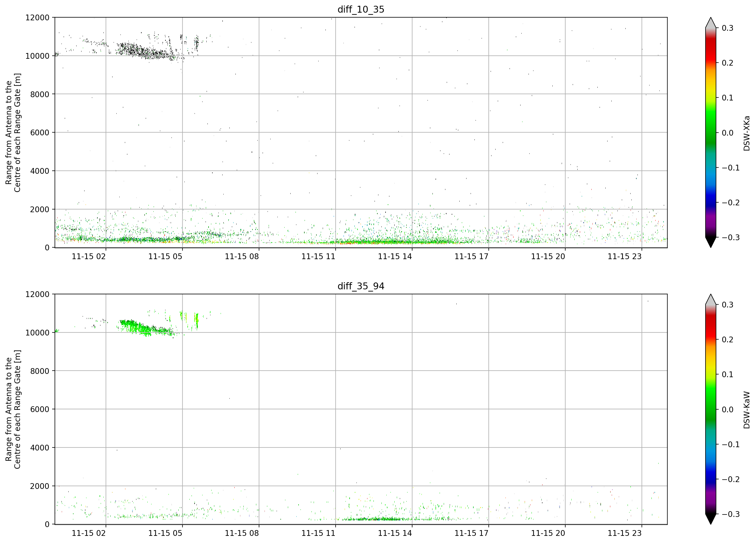Click the −0.1 tick on DSW-XKa colorbar

click(x=731, y=168)
